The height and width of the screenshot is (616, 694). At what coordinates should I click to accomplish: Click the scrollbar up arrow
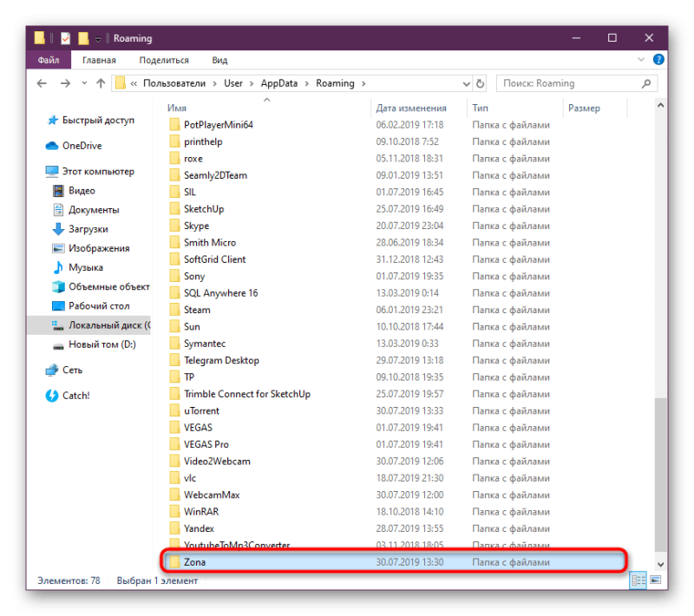coord(660,105)
